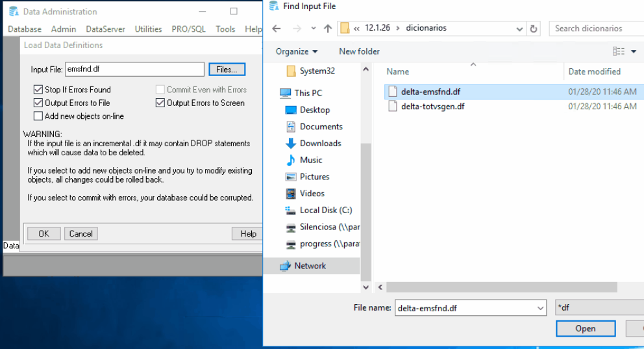Expand the File name dropdown arrow

tap(540, 308)
